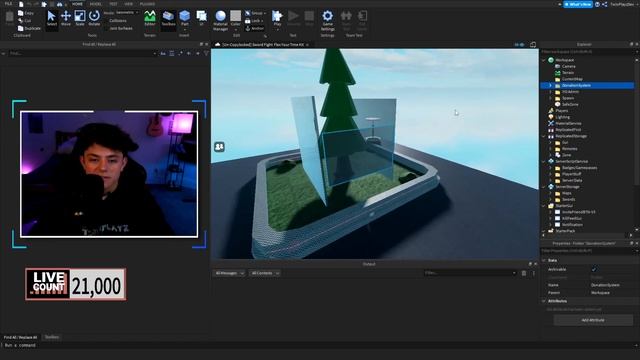Open the Mode Geometric dropdown
640x360 pixels.
(x=127, y=13)
